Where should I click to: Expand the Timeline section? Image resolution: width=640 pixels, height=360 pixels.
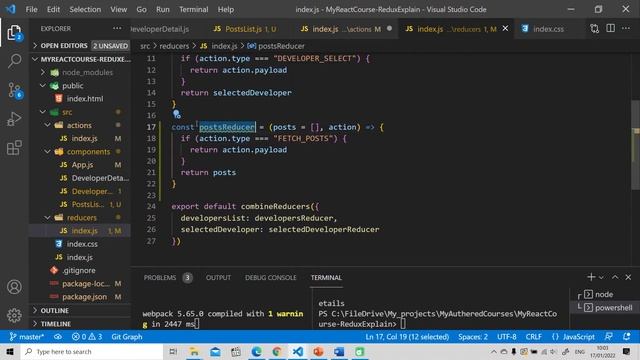click(x=80, y=324)
